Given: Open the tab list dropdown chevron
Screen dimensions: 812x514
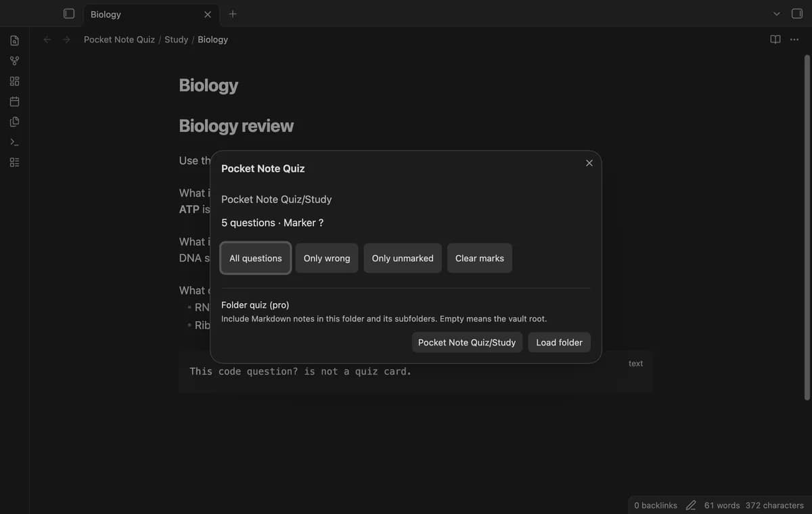Looking at the screenshot, I should click(x=777, y=14).
